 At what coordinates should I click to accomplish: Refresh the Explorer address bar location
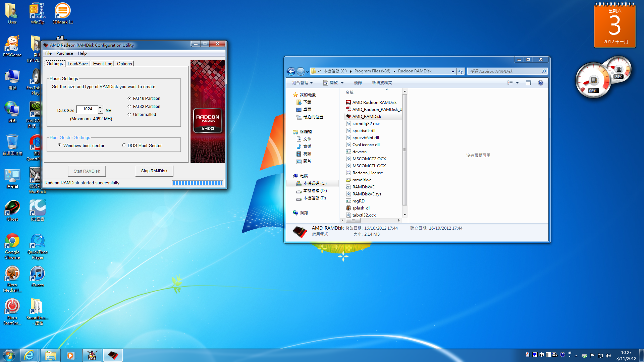point(461,71)
